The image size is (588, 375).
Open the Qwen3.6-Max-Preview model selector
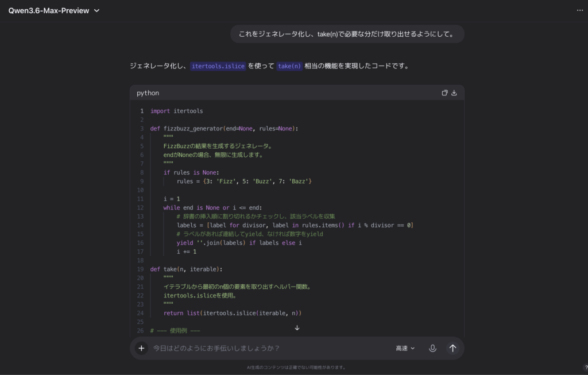55,10
